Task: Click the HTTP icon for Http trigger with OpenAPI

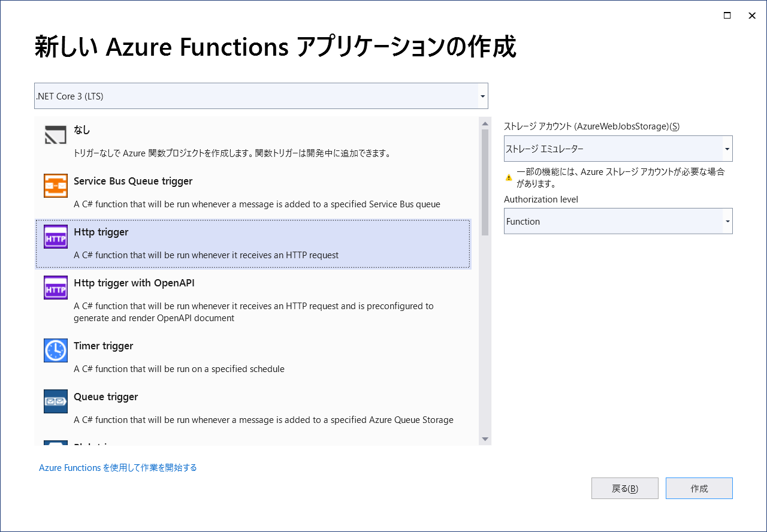Action: click(x=56, y=288)
